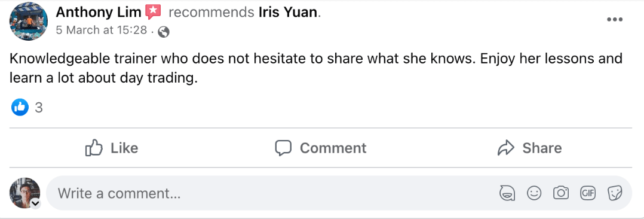Like Anthony Lim's recommendation post
This screenshot has width=644, height=219.
[111, 148]
